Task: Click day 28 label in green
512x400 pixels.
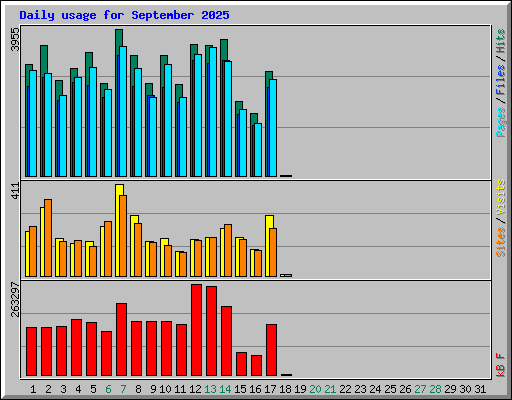Action: coord(435,389)
